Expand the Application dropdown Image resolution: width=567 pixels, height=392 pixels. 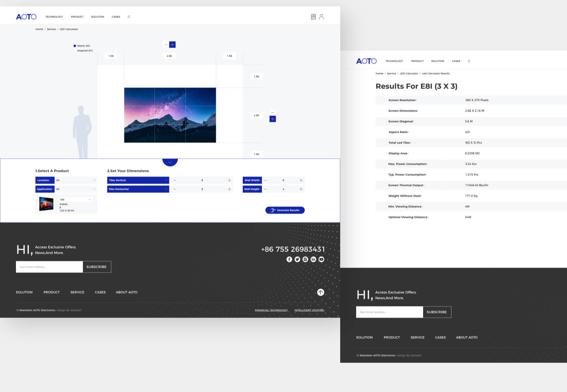76,189
